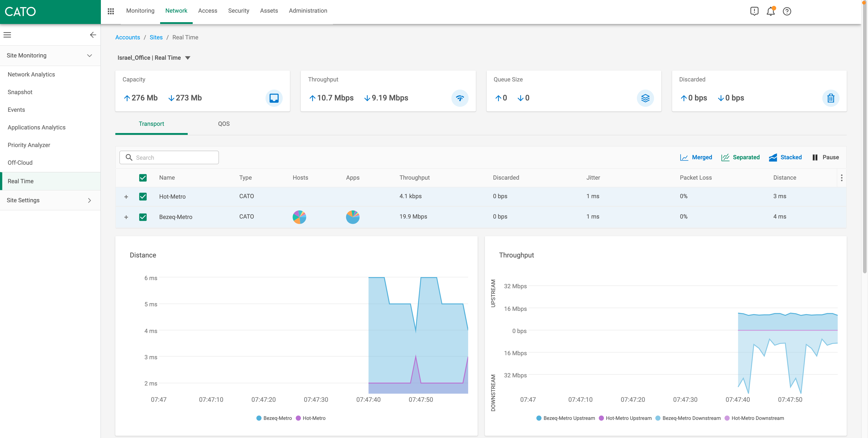Open the Israel_Office Real Time dropdown

188,58
